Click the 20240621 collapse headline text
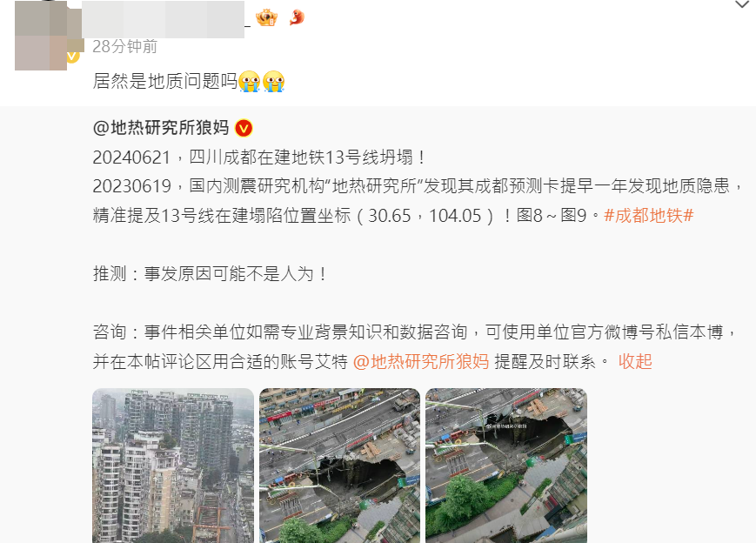Viewport: 756px width, 543px height. pos(259,158)
